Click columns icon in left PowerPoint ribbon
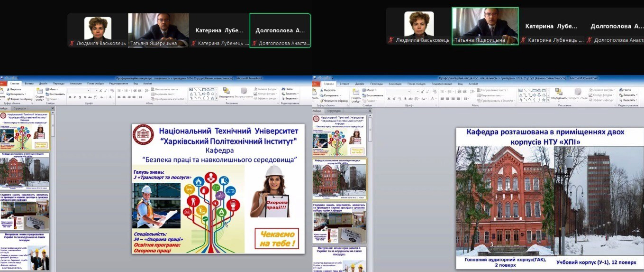 [141, 97]
